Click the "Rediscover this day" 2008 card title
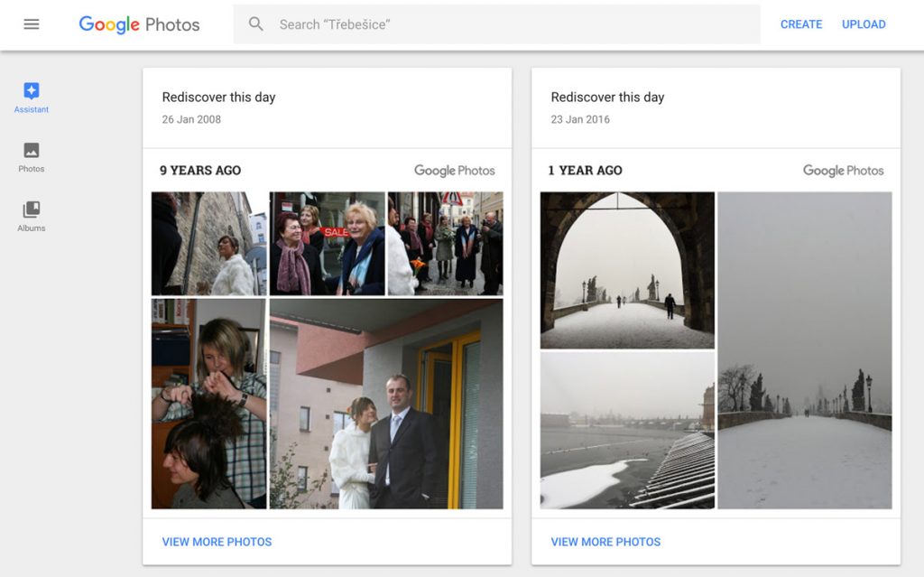This screenshot has height=577, width=924. coord(218,98)
